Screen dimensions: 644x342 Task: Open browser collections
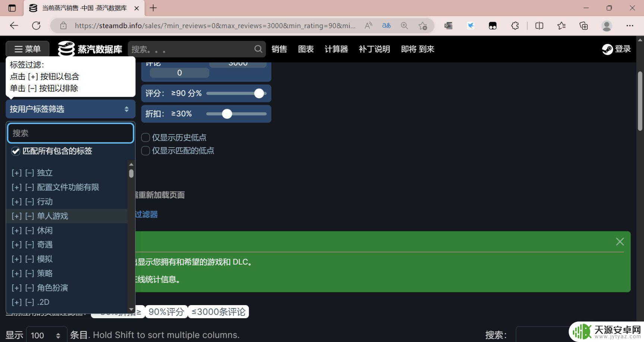click(x=584, y=26)
